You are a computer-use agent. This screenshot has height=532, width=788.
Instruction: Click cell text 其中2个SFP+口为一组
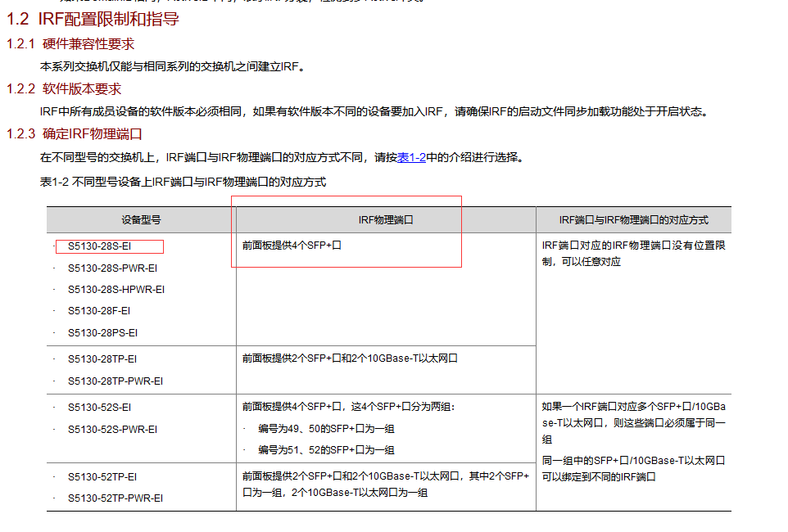[386, 485]
